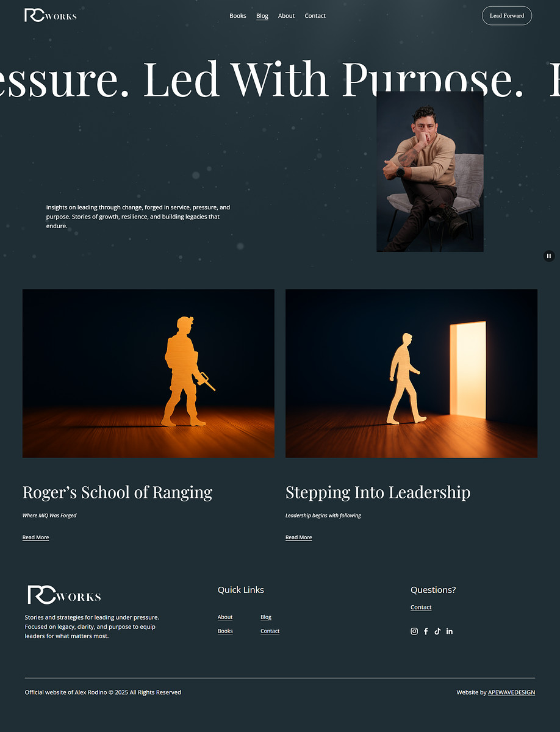Open the doorway silhouette post thumbnail
This screenshot has width=560, height=732.
(x=411, y=373)
